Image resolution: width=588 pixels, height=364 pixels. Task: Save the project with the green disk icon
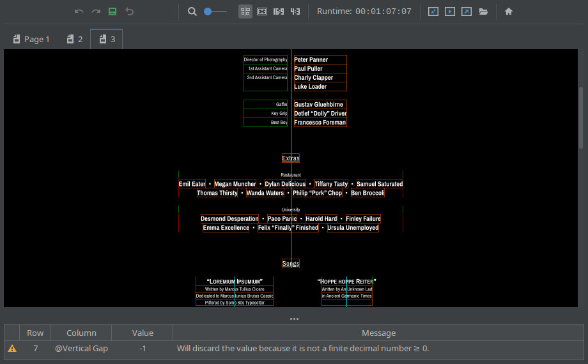(112, 11)
